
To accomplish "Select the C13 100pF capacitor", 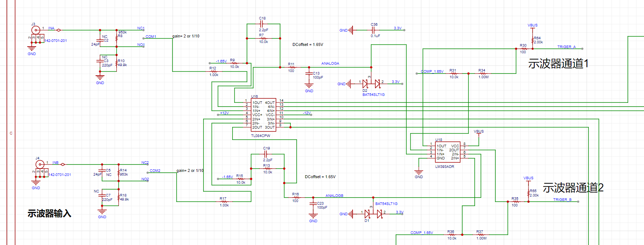I will [309, 74].
